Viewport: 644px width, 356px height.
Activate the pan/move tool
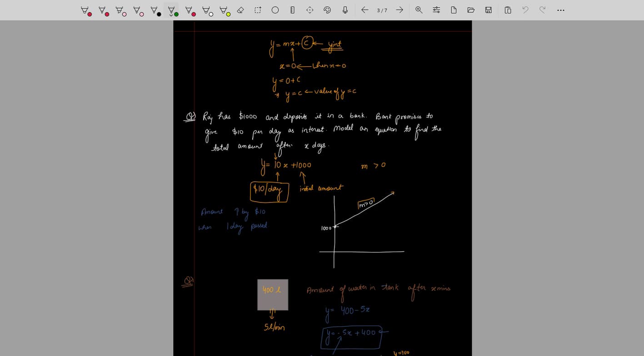click(x=310, y=10)
